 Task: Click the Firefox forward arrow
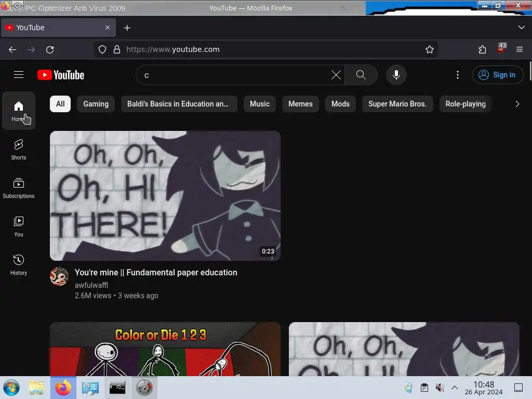[x=31, y=49]
